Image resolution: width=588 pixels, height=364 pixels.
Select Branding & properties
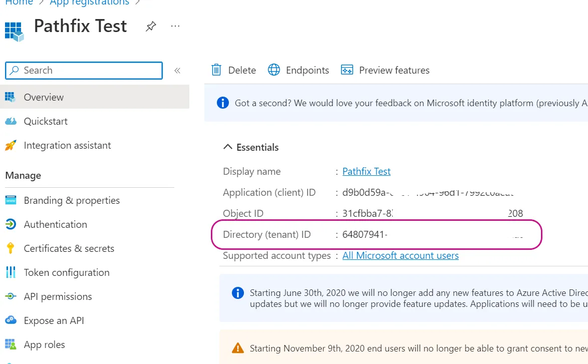(x=72, y=201)
